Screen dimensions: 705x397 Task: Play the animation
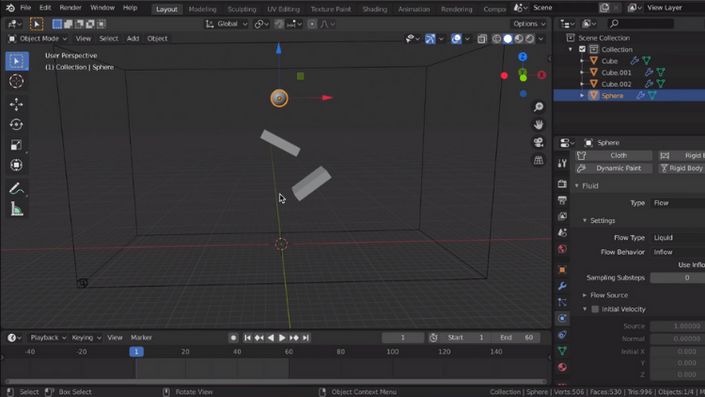[x=282, y=338]
